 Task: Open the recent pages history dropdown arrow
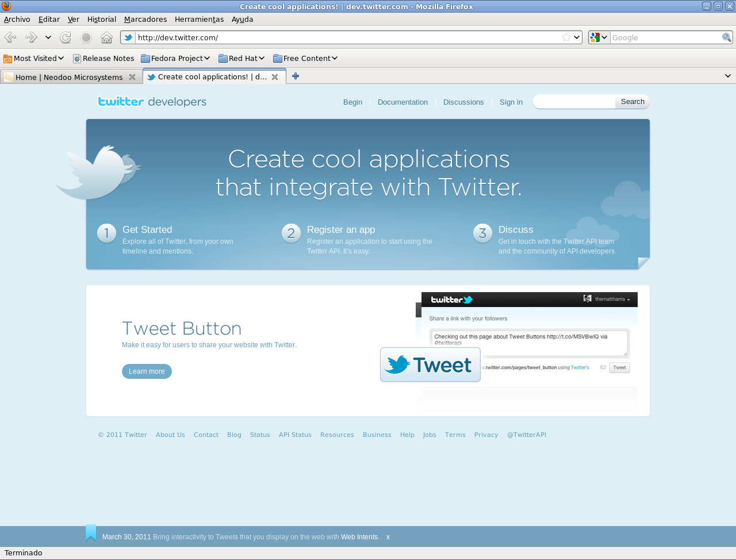coord(48,37)
